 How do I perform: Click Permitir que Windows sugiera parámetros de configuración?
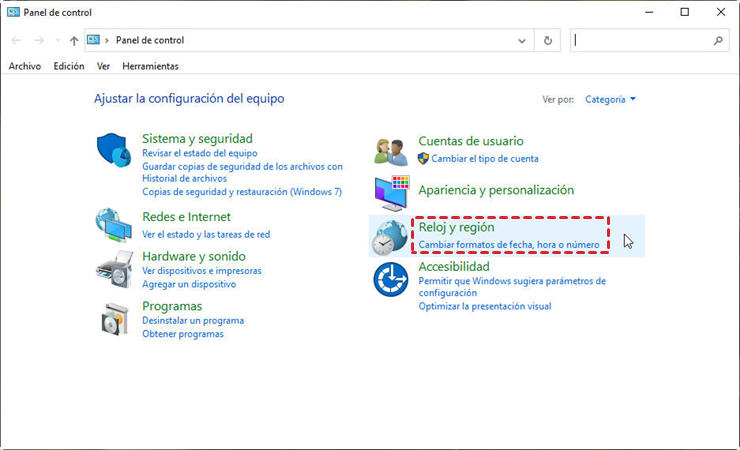(512, 287)
